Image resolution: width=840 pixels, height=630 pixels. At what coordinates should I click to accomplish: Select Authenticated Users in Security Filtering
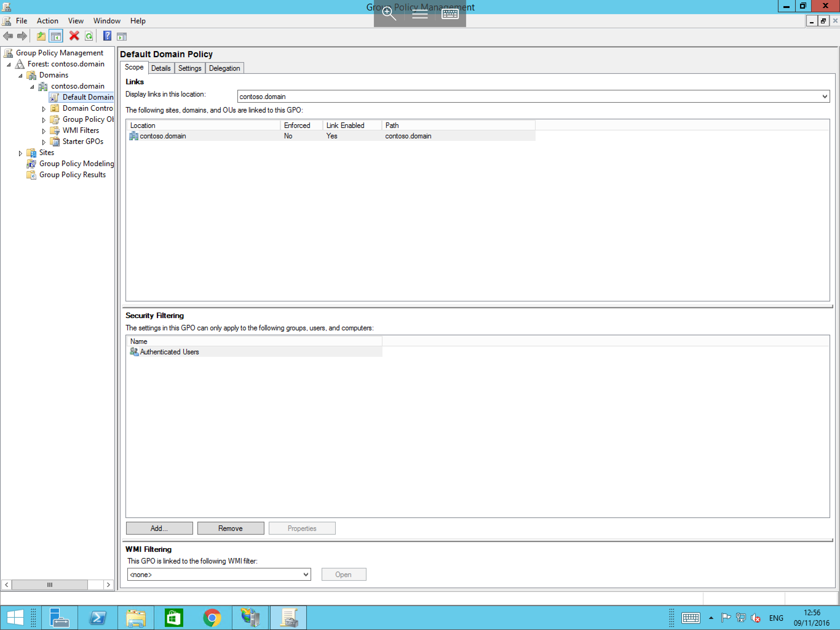pyautogui.click(x=254, y=352)
